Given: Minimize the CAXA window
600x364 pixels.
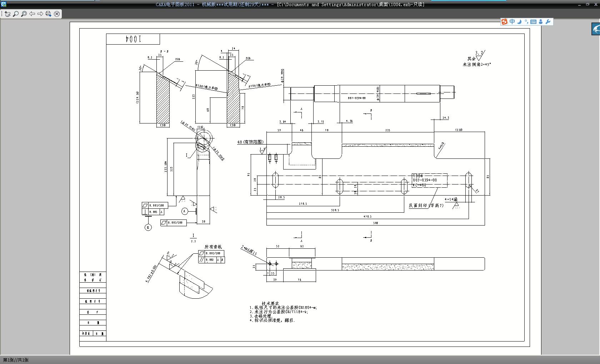Looking at the screenshot, I should [579, 4].
